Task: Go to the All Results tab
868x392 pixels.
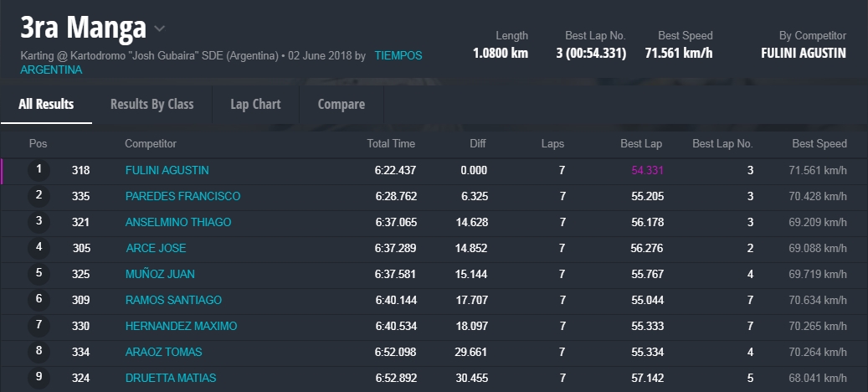Action: pos(46,105)
